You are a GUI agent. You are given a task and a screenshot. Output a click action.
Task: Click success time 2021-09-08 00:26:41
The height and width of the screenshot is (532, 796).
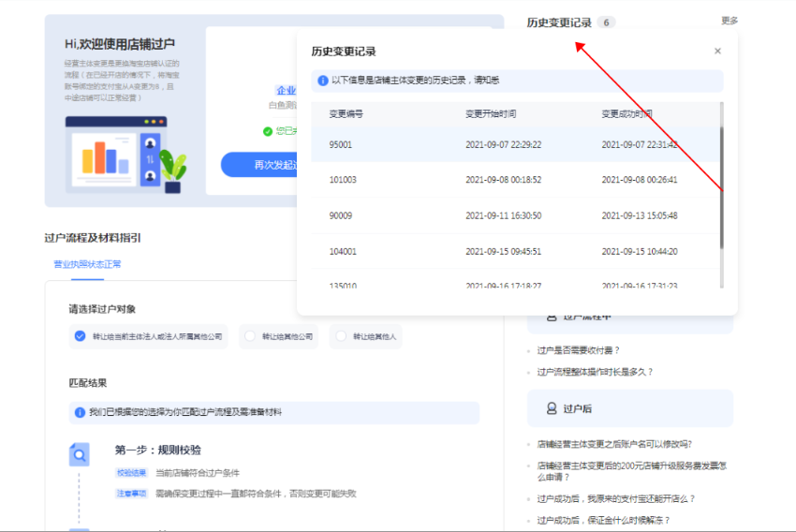tap(639, 180)
